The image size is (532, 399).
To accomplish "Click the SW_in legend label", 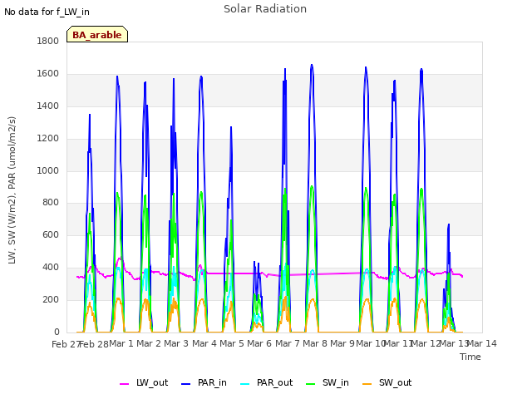I will click(x=336, y=382).
